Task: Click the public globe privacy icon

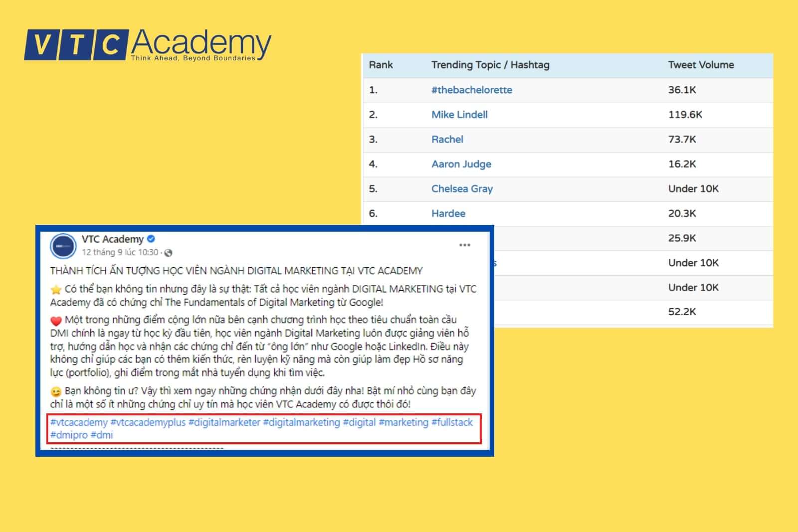Action: 168,253
